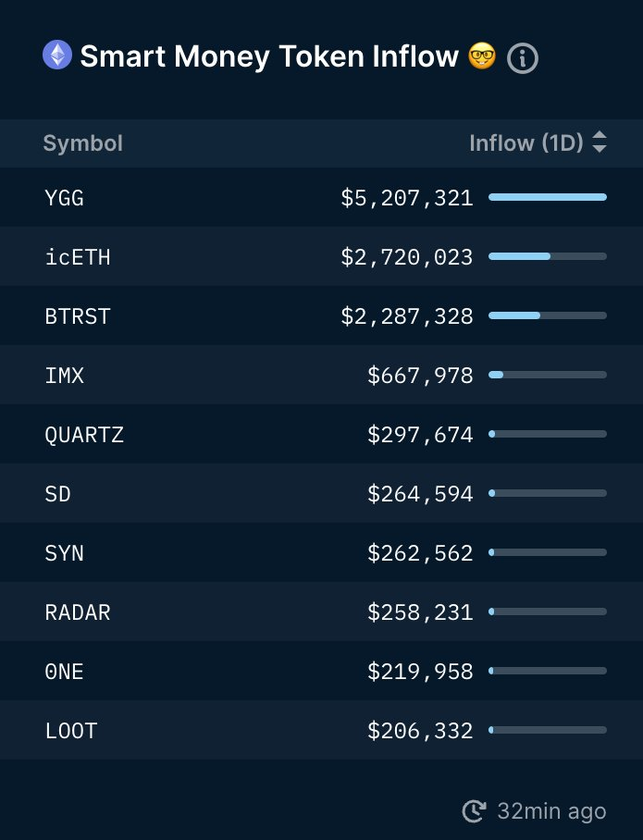Click the nerd face emoji

click(482, 56)
